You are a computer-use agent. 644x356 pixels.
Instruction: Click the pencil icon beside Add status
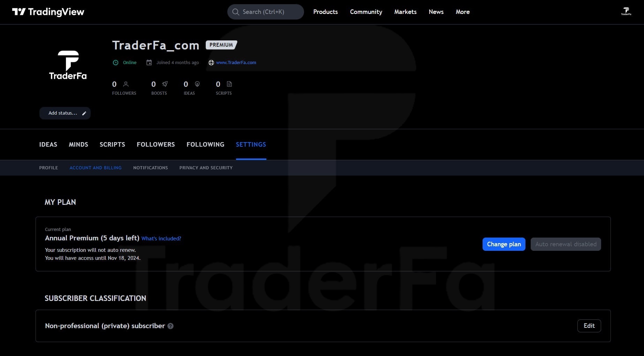coord(84,113)
